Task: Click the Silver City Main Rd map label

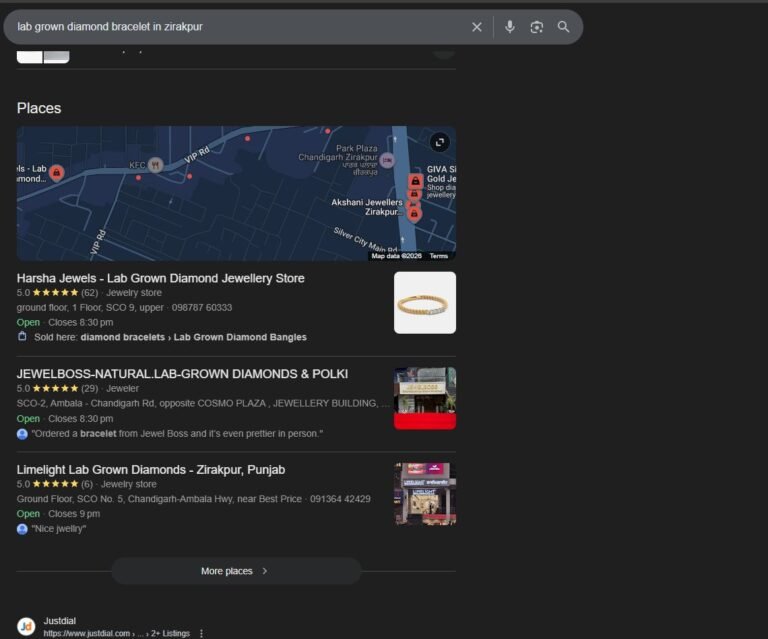Action: pos(365,240)
